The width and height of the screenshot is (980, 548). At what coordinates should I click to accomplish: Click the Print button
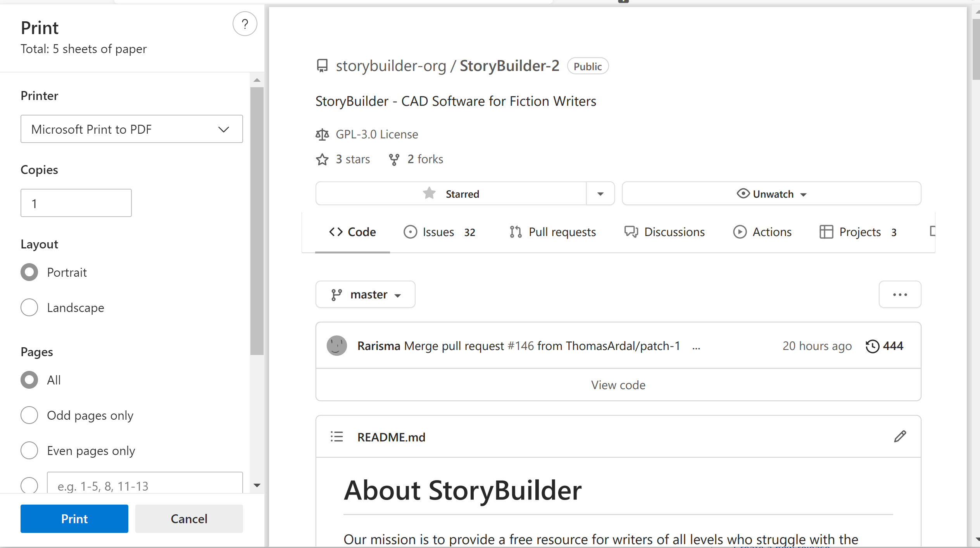click(x=74, y=519)
